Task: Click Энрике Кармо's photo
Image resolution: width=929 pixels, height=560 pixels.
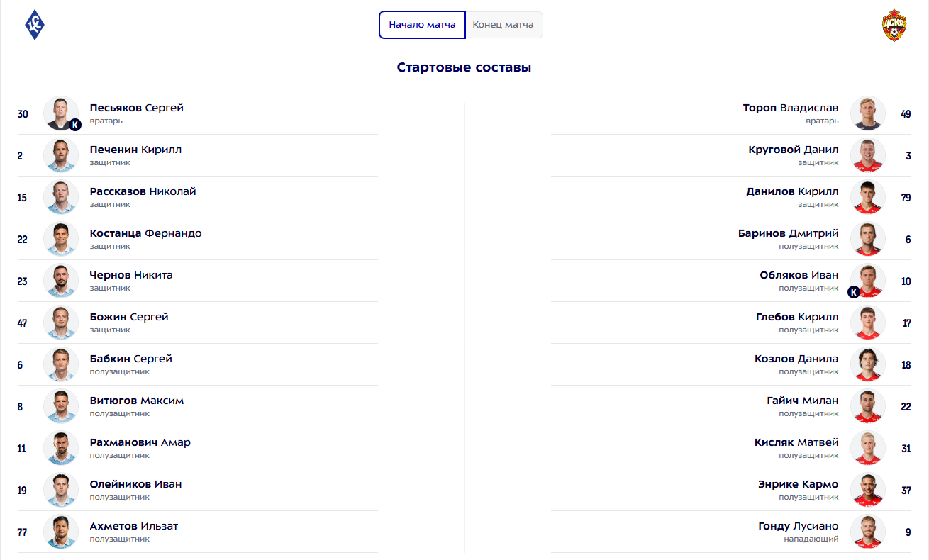Action: coord(868,490)
